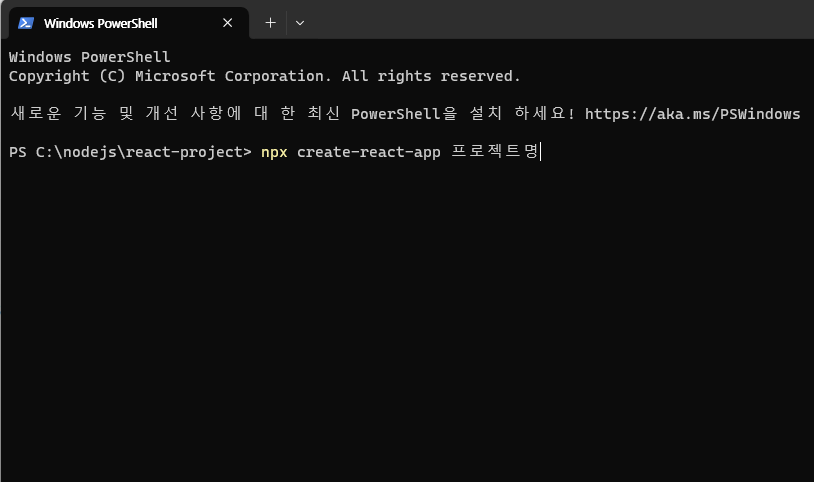This screenshot has height=482, width=814.
Task: Click the 'create-react-app' command text
Action: pos(369,152)
